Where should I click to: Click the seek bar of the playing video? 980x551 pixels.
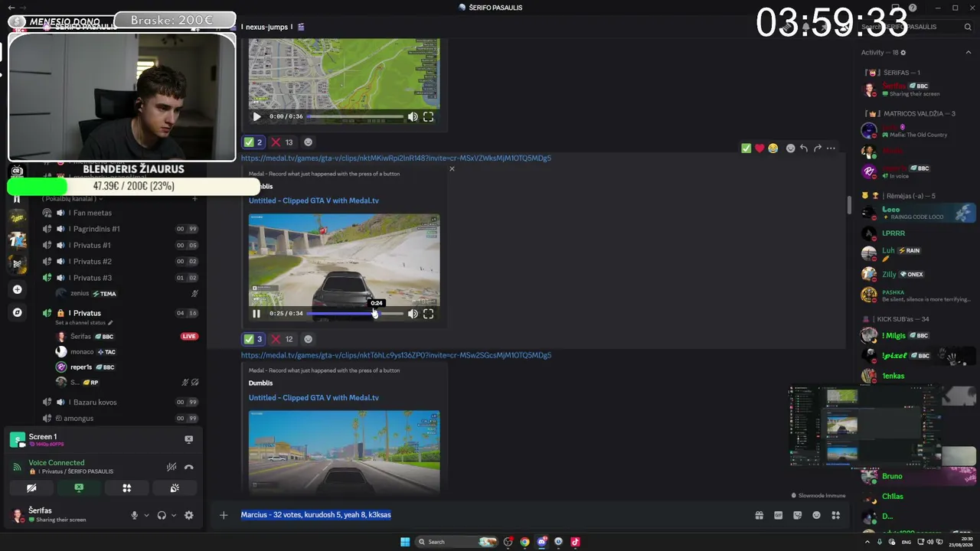click(x=354, y=313)
